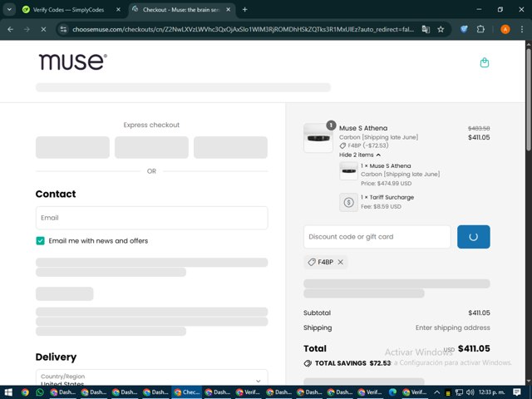Bookmark this page with the star

(441, 30)
